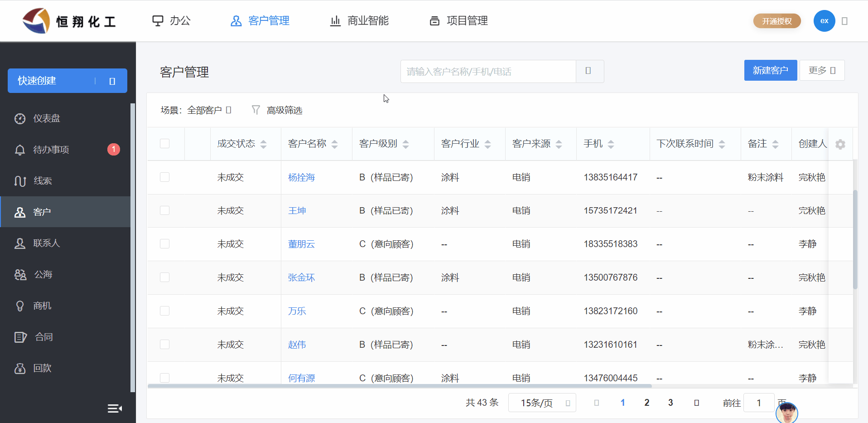
Task: Focus the customer name search field
Action: [x=488, y=72]
